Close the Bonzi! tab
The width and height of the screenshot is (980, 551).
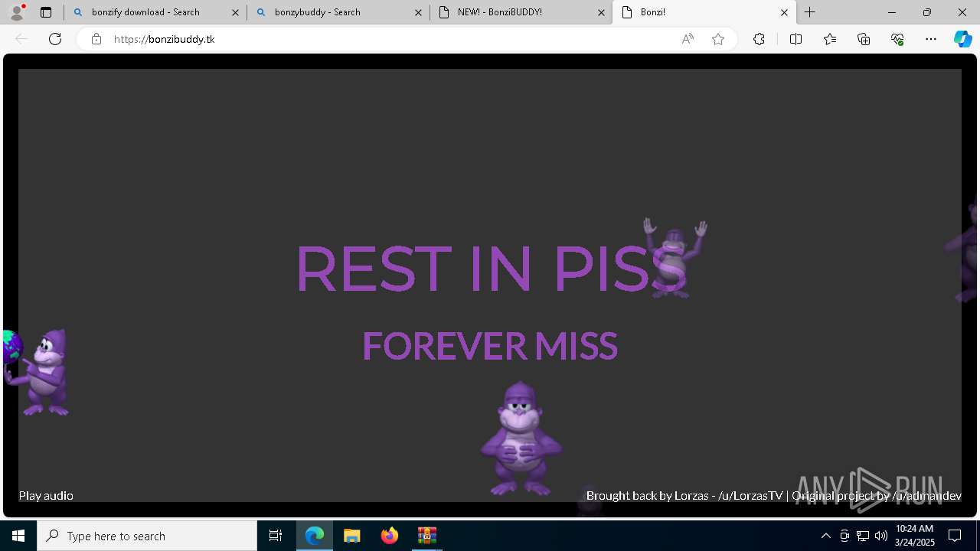(784, 12)
